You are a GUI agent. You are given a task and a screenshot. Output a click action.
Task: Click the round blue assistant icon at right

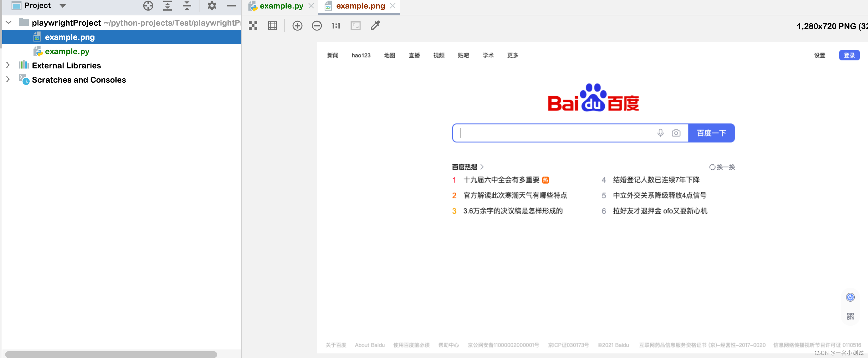(x=850, y=297)
